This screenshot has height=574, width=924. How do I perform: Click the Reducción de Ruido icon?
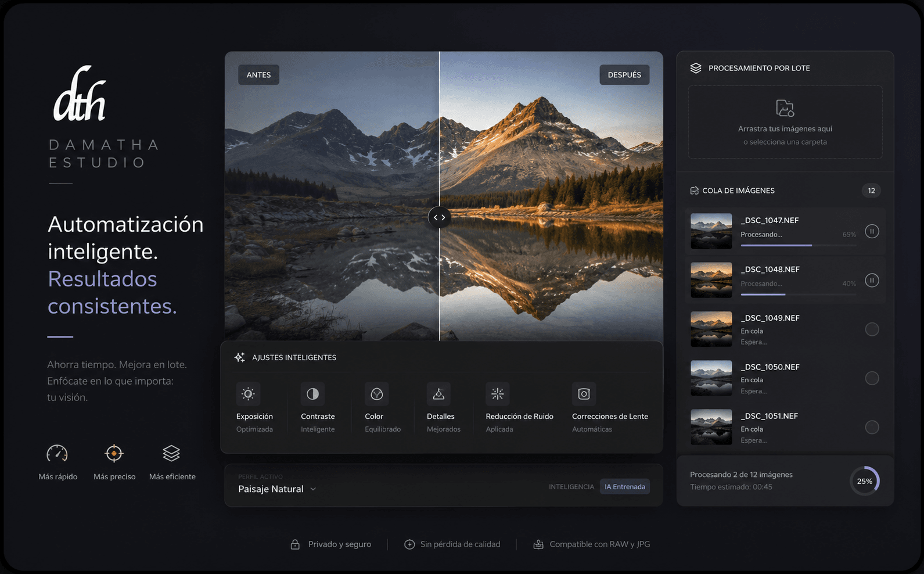[x=498, y=394]
